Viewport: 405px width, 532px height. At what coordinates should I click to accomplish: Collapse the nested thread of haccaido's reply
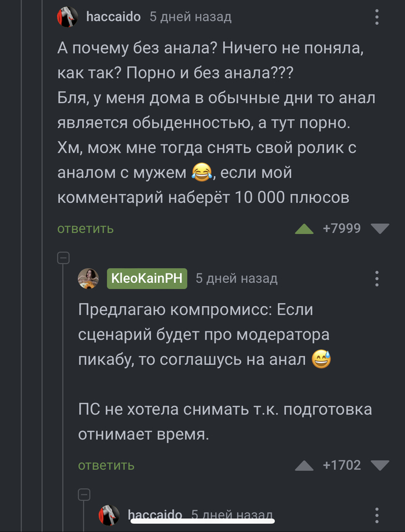84,494
